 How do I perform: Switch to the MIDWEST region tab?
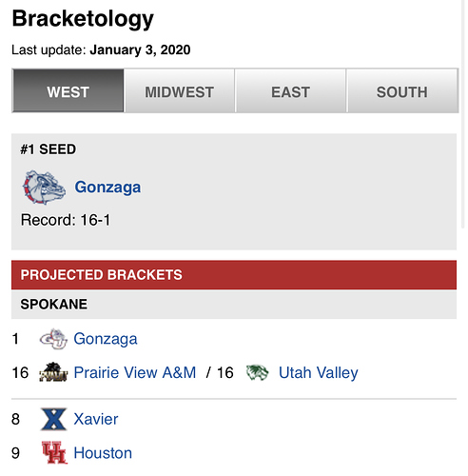click(x=180, y=90)
